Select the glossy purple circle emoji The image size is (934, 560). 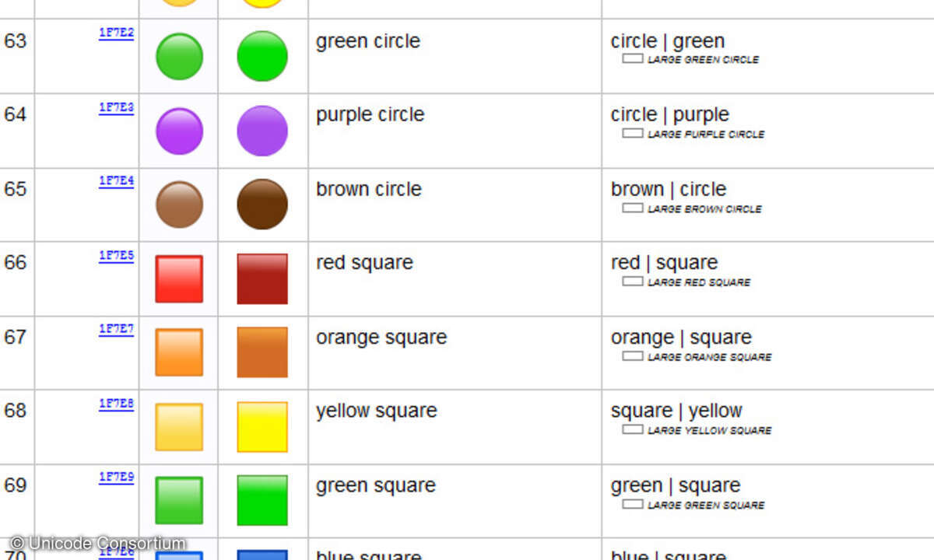click(x=179, y=131)
